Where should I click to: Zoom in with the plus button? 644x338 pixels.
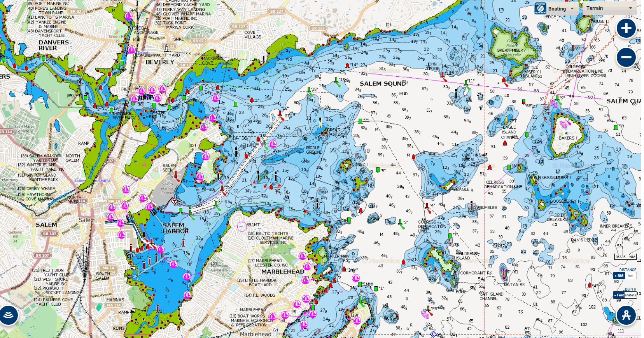[x=626, y=28]
